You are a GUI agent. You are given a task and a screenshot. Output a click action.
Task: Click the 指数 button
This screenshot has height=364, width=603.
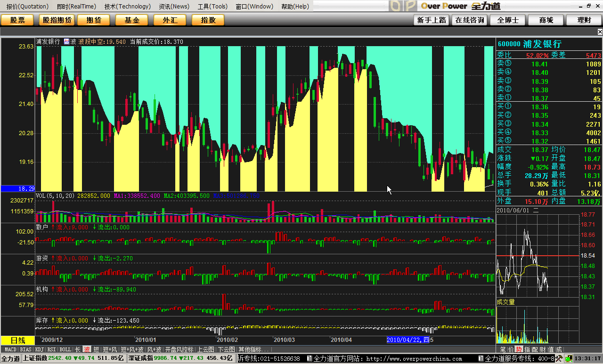[208, 20]
